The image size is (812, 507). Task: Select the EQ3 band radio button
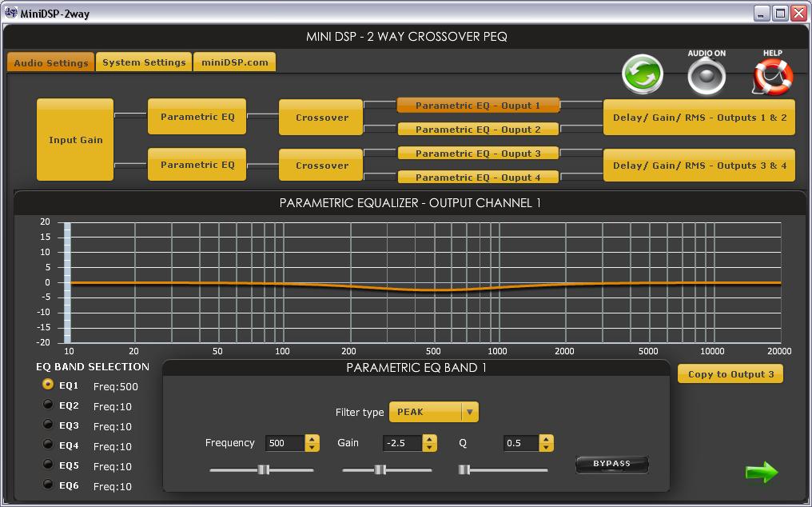pos(48,424)
